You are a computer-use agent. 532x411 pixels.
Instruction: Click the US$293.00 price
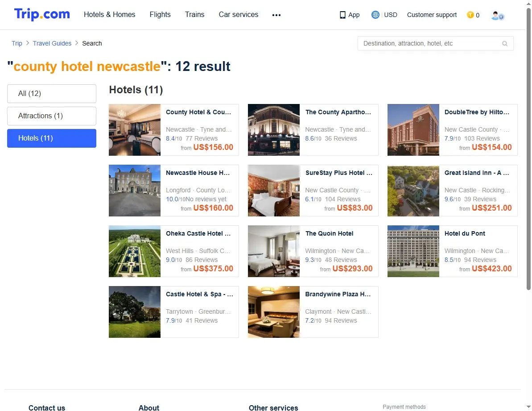pos(353,269)
